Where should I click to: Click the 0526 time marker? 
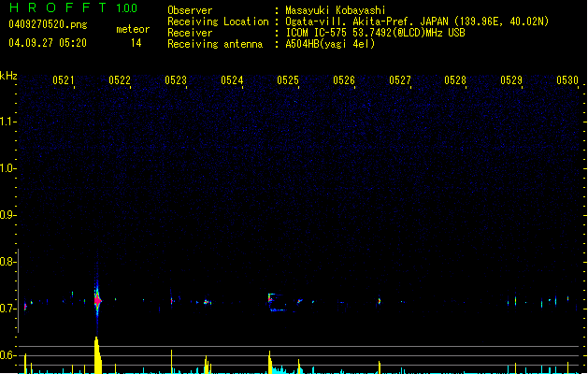click(344, 79)
